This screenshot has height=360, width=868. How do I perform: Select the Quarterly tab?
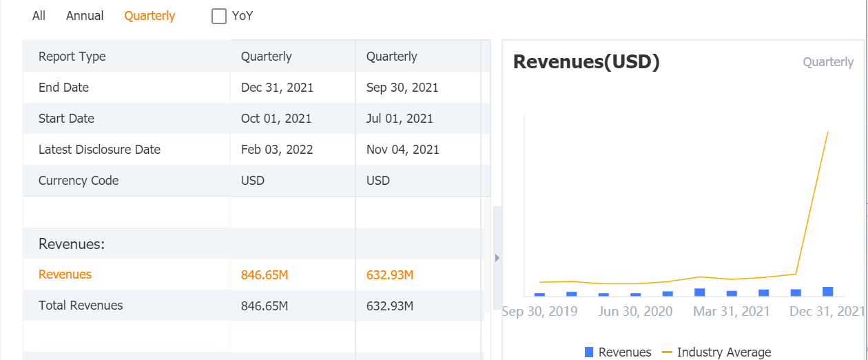[149, 16]
